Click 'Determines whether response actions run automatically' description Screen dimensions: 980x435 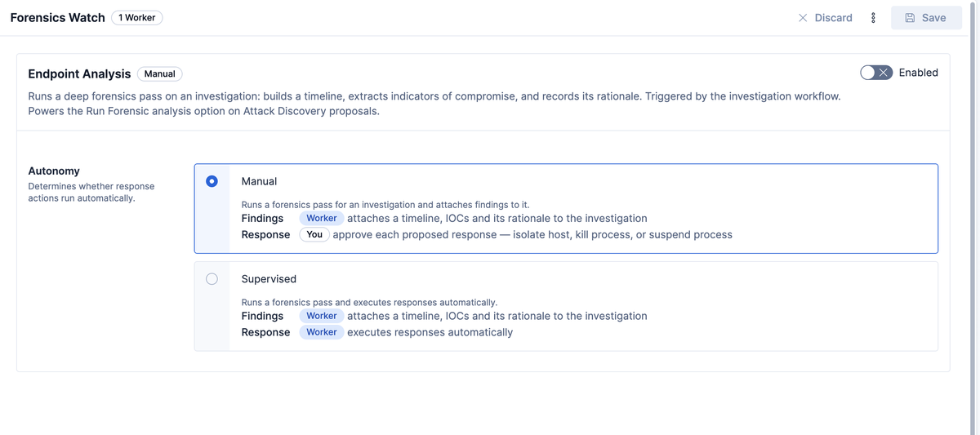point(91,192)
